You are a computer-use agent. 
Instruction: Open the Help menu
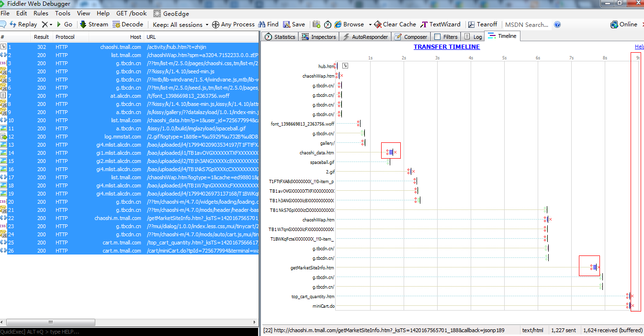pos(103,13)
